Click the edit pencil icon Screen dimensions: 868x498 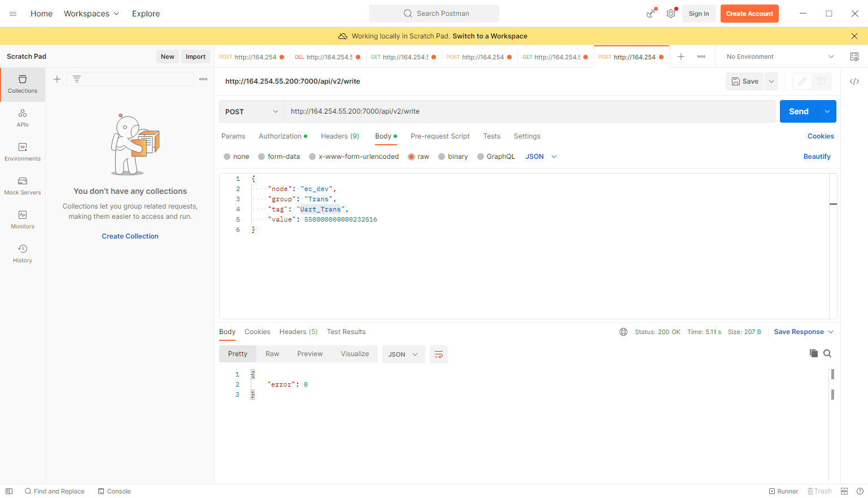pos(802,81)
